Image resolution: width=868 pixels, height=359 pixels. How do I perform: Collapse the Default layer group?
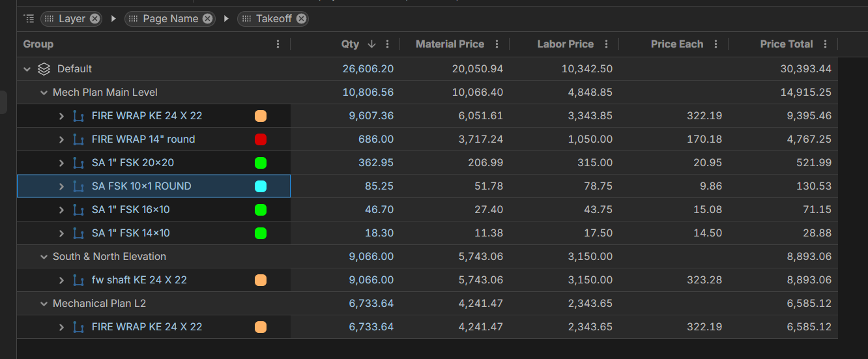click(27, 69)
